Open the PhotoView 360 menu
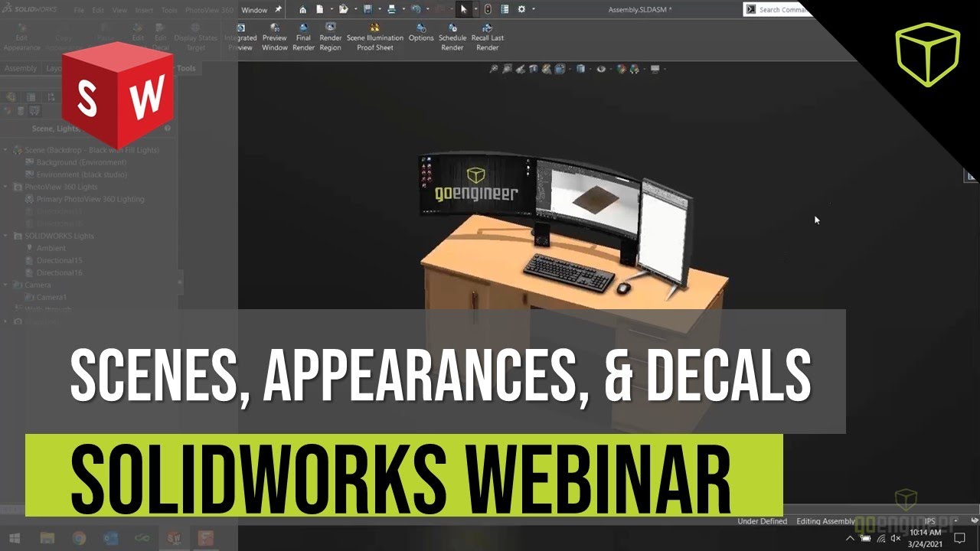The image size is (980, 551). pyautogui.click(x=209, y=11)
